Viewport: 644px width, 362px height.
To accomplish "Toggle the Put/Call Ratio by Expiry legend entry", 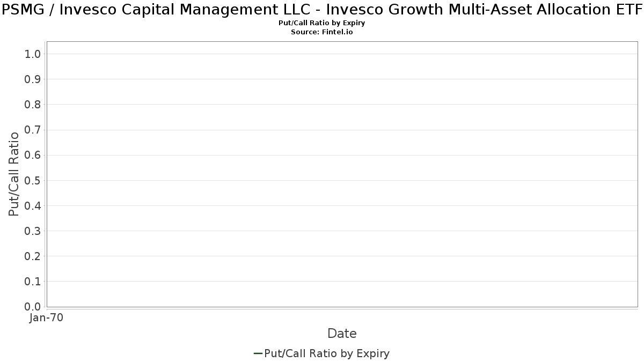I will pyautogui.click(x=321, y=353).
